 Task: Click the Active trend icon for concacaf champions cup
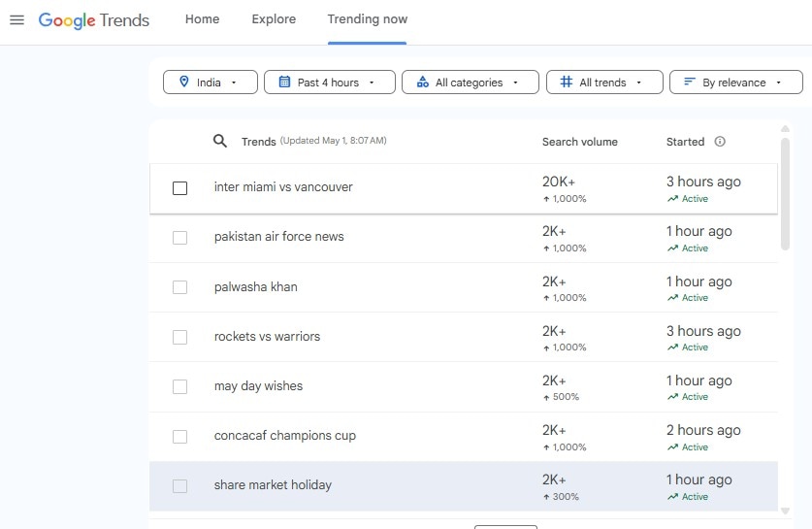(x=672, y=447)
